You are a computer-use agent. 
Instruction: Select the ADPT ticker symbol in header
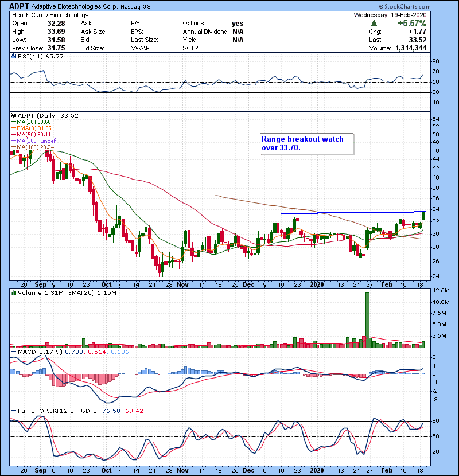click(x=20, y=6)
